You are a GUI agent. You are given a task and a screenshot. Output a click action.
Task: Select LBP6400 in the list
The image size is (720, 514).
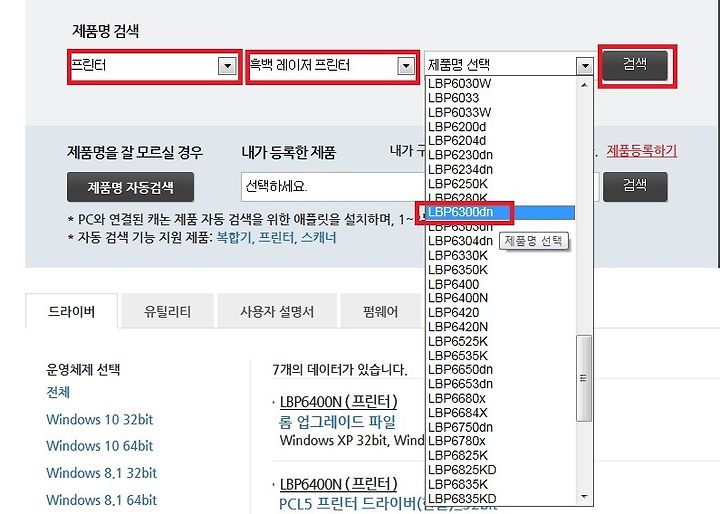coord(501,284)
